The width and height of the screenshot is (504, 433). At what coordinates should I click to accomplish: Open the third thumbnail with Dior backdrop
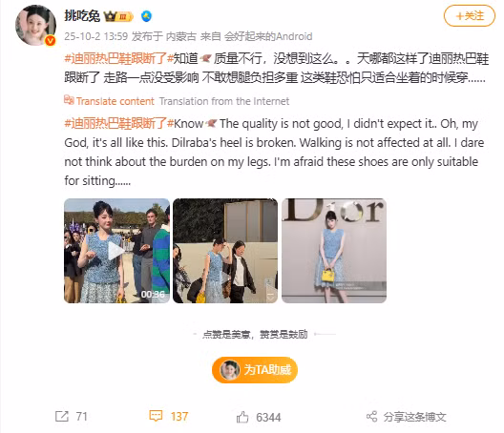click(334, 251)
